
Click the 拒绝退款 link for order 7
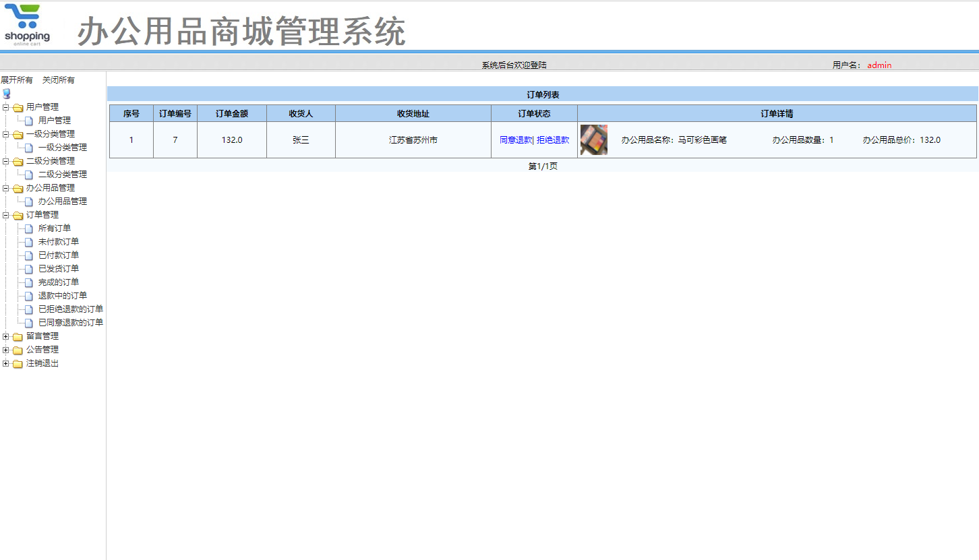[x=553, y=139]
